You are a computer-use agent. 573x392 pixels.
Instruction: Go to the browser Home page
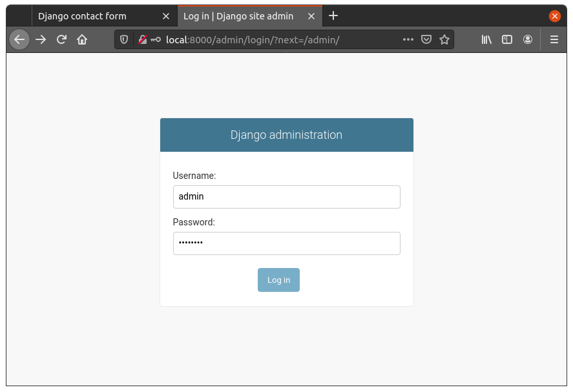pyautogui.click(x=82, y=39)
